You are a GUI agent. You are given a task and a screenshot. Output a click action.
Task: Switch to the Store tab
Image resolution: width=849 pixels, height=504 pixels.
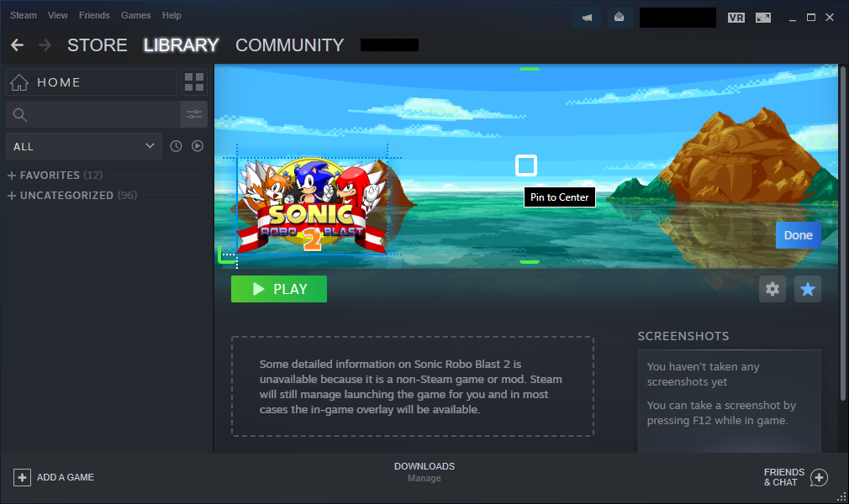pos(98,45)
